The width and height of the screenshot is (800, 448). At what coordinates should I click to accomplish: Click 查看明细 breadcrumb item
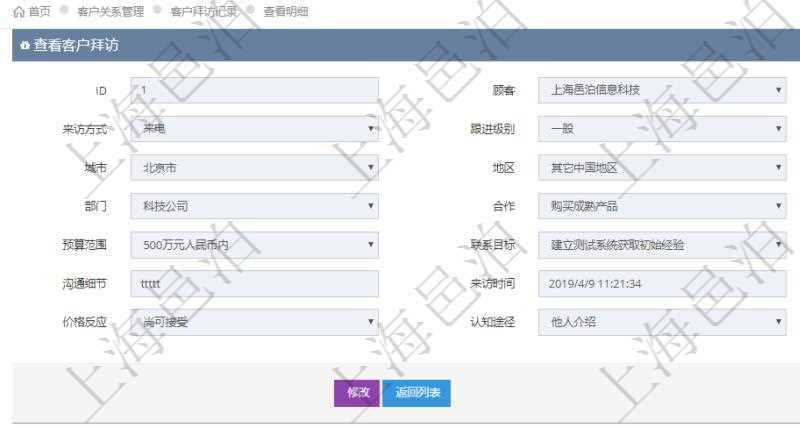pyautogui.click(x=286, y=12)
